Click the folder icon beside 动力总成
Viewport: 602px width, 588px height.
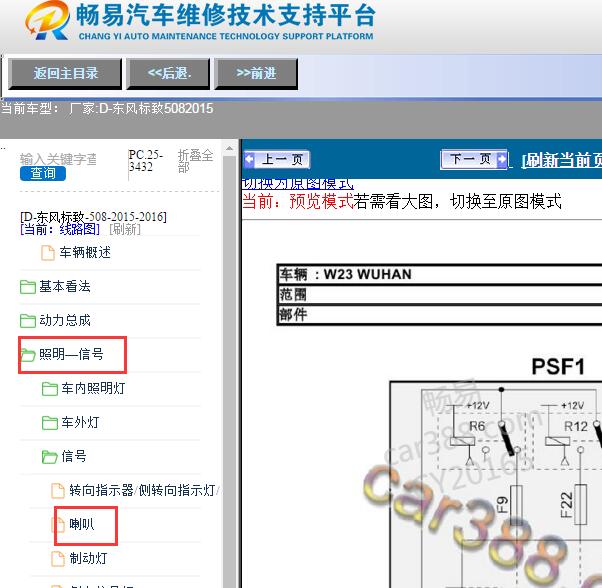pyautogui.click(x=28, y=320)
